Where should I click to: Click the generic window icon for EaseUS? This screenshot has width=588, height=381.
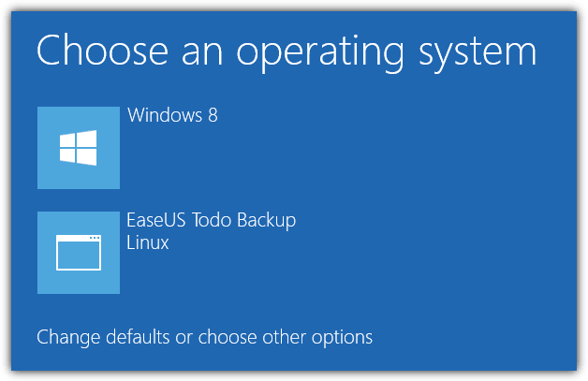coord(79,253)
